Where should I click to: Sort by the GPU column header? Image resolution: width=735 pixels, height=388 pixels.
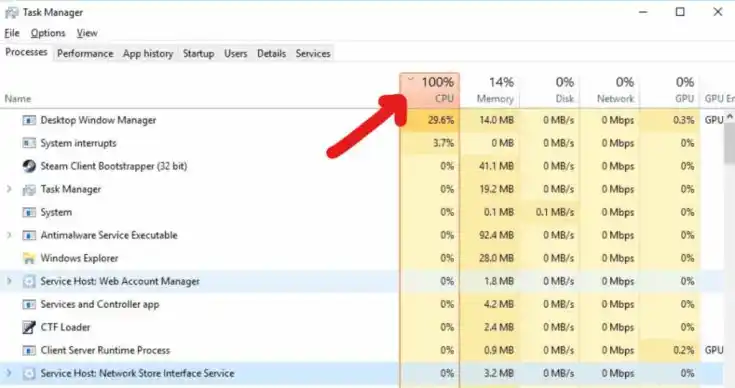pyautogui.click(x=670, y=90)
